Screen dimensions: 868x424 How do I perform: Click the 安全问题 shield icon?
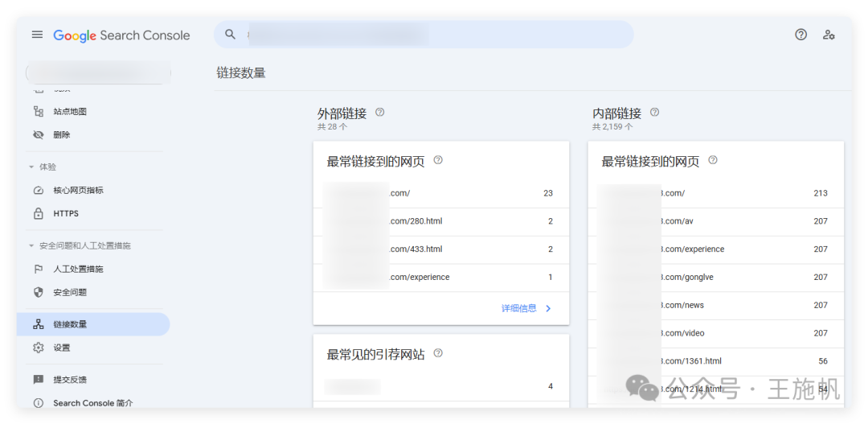(x=39, y=292)
